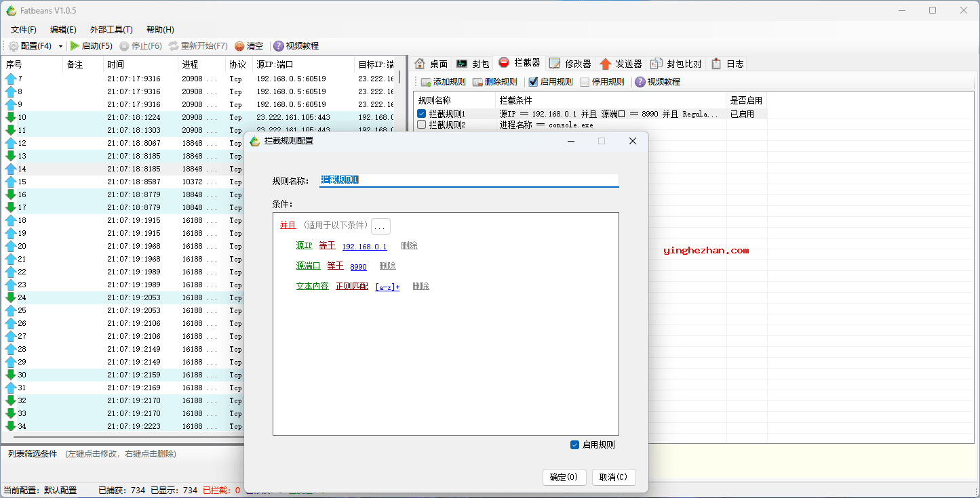
Task: Click the Stop (停止) toolbar icon
Action: [x=124, y=46]
